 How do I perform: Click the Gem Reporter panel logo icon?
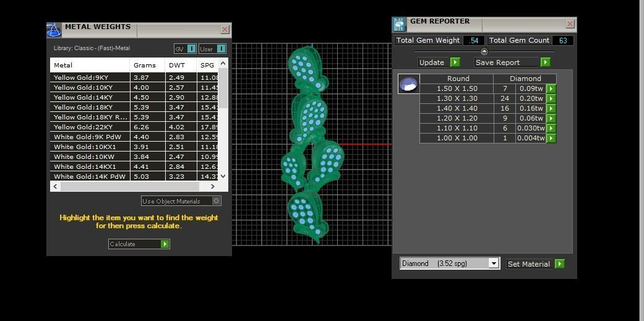399,25
